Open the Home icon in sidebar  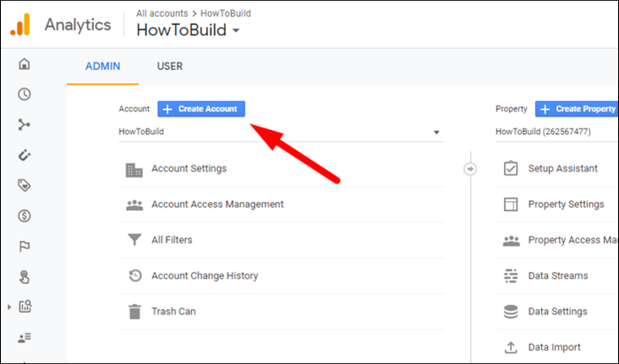coord(25,64)
